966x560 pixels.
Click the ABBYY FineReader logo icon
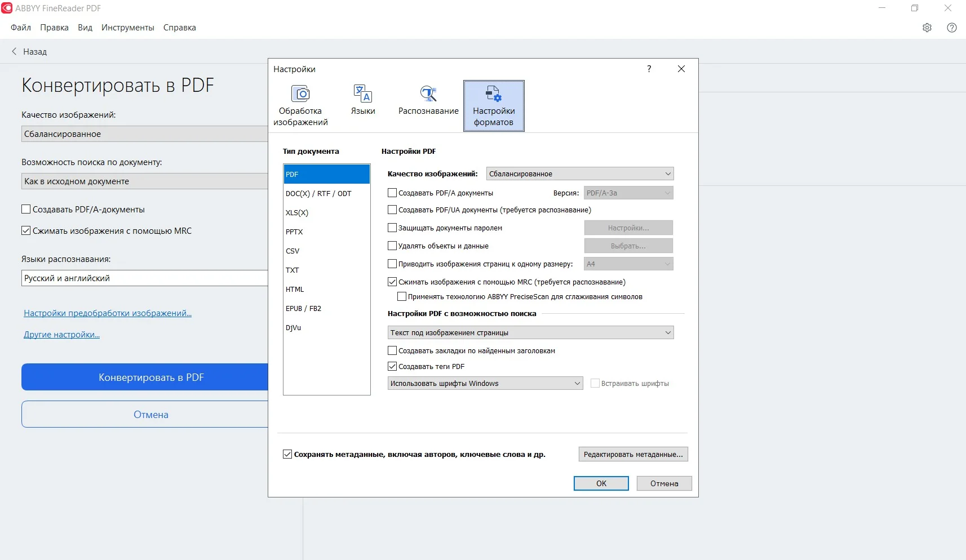7,8
